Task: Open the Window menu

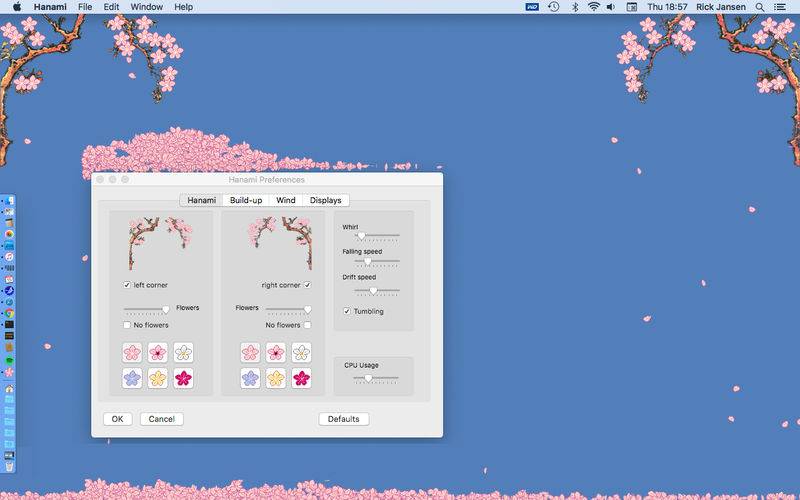Action: 146,7
